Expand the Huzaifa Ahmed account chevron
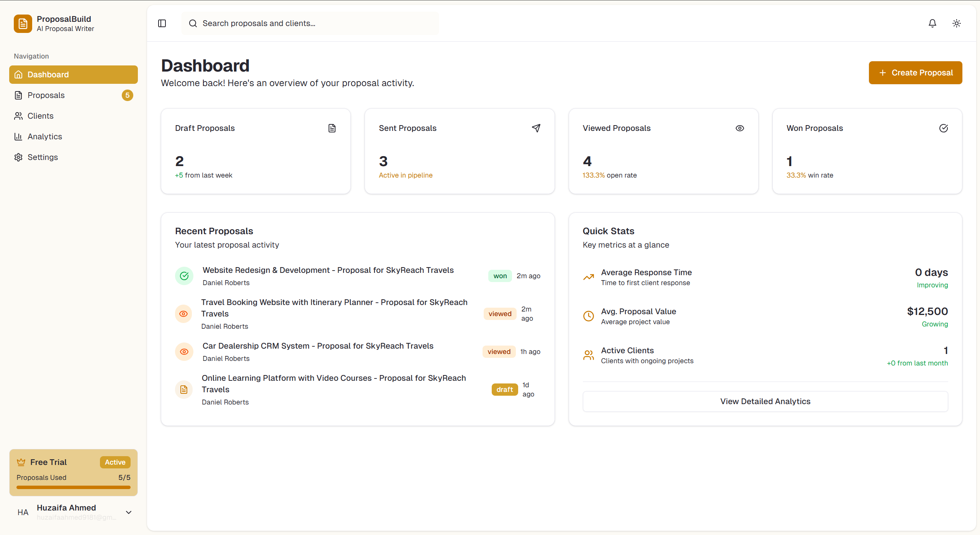 click(129, 512)
